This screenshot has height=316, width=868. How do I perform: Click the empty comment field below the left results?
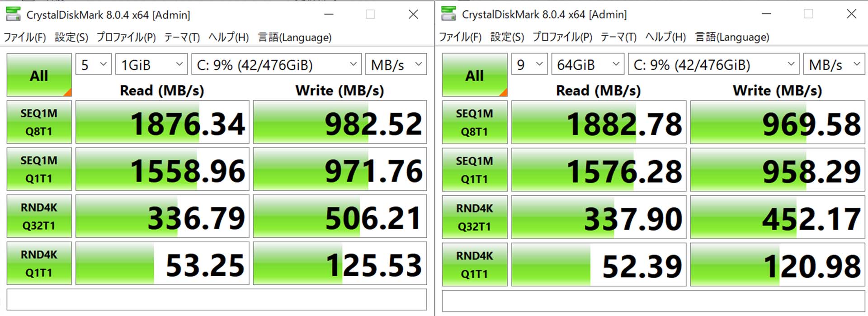click(217, 300)
